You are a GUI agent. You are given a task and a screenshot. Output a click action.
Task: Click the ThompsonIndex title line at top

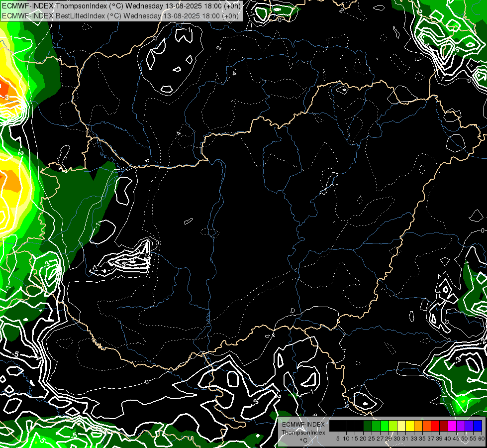coord(121,6)
